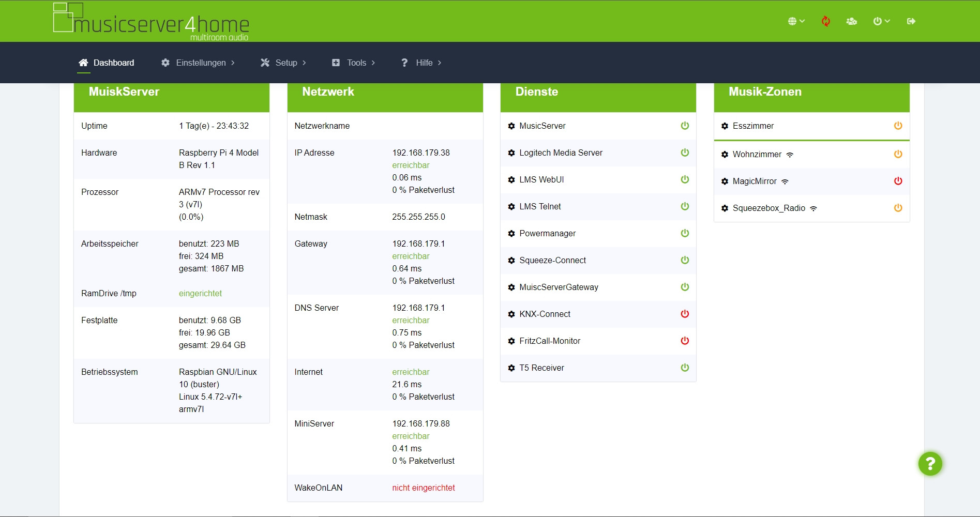This screenshot has width=980, height=517.
Task: Click the Wi-Fi icon next to Wohnzimmer
Action: 790,155
